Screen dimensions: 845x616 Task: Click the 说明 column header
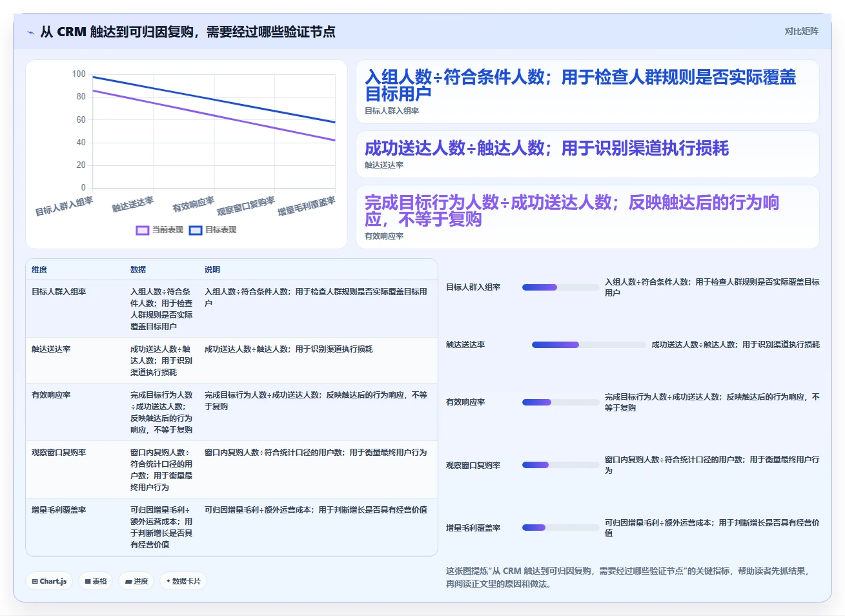[212, 270]
